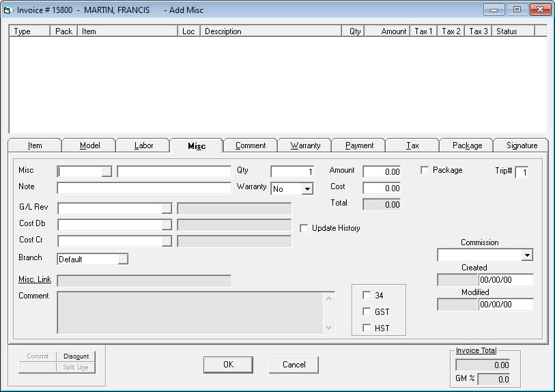Sort by the Item column header
Screen dimensions: 555x392
tap(128, 31)
